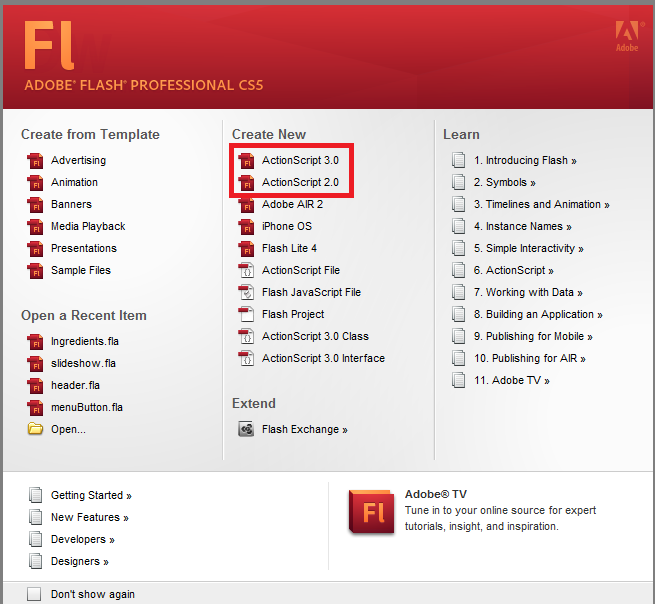Create a new Flash JavaScript File

point(311,292)
